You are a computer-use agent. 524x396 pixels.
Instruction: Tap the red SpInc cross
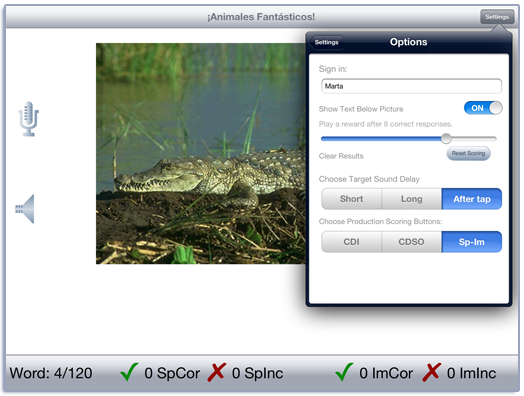(217, 372)
